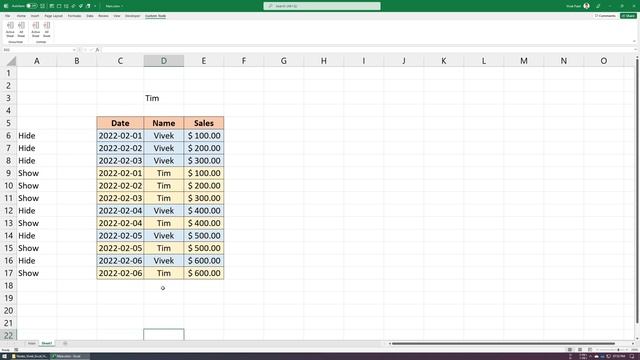640x360 pixels.
Task: Select column O header
Action: pos(604,61)
